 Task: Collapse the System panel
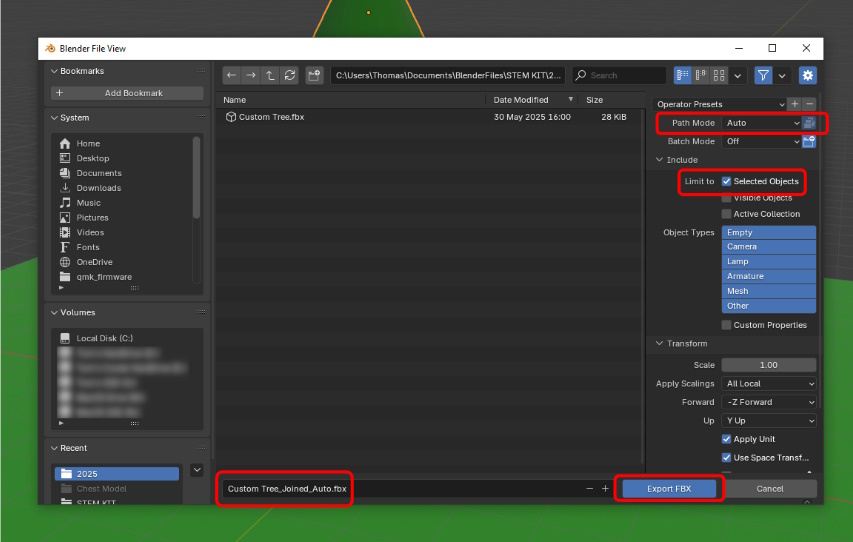coord(54,118)
